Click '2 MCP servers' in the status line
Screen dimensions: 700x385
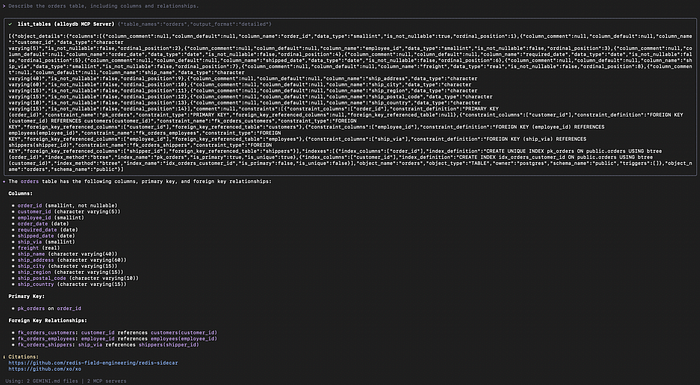coord(107,381)
